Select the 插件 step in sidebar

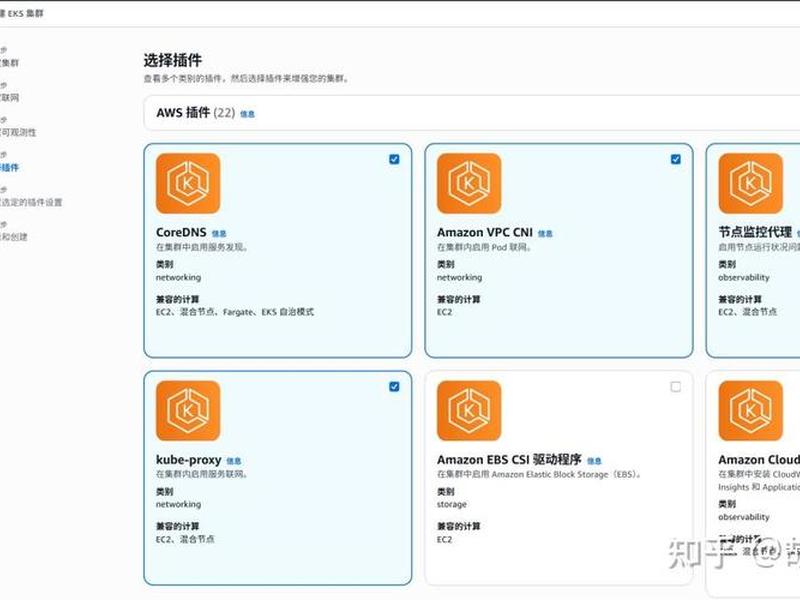10,167
